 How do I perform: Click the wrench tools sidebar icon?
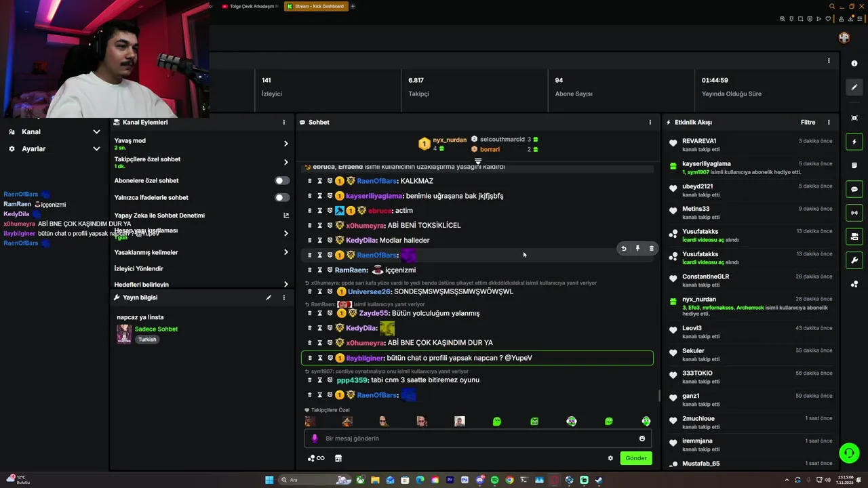coord(854,260)
